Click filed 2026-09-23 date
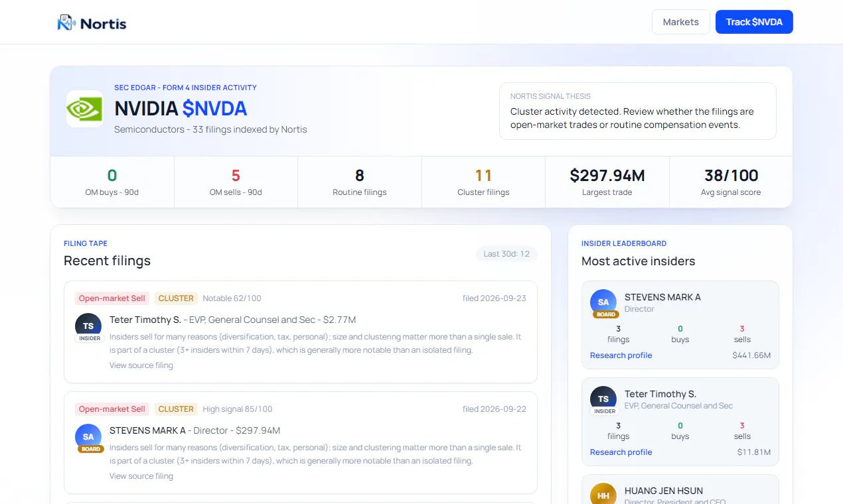This screenshot has height=504, width=843. click(495, 298)
